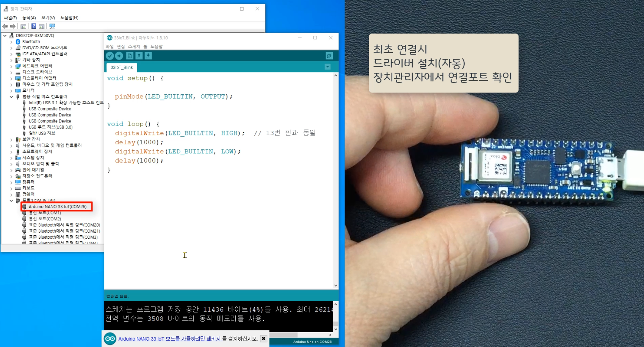Open 보기(V) menu in Device Manager
This screenshot has height=347, width=644.
coord(48,18)
